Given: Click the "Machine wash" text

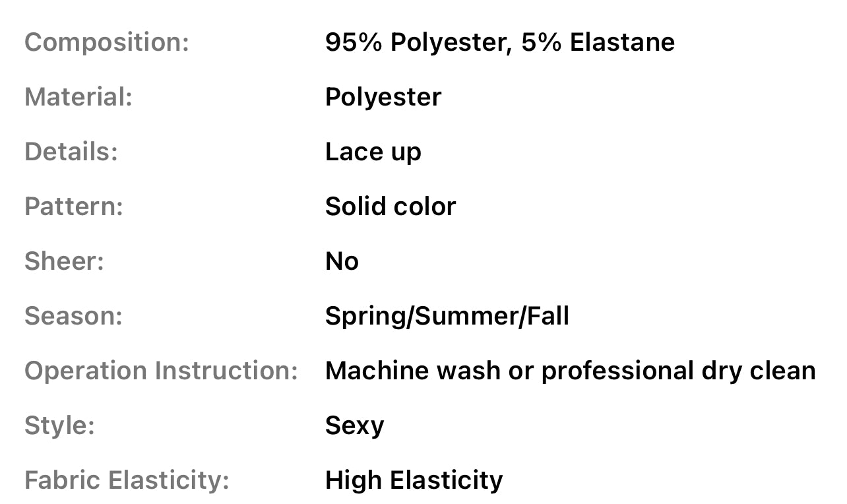Looking at the screenshot, I should pyautogui.click(x=413, y=371).
